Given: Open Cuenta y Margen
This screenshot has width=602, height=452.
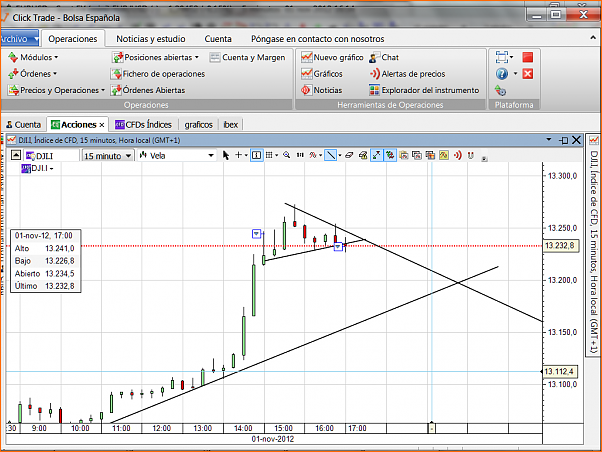Looking at the screenshot, I should point(247,57).
